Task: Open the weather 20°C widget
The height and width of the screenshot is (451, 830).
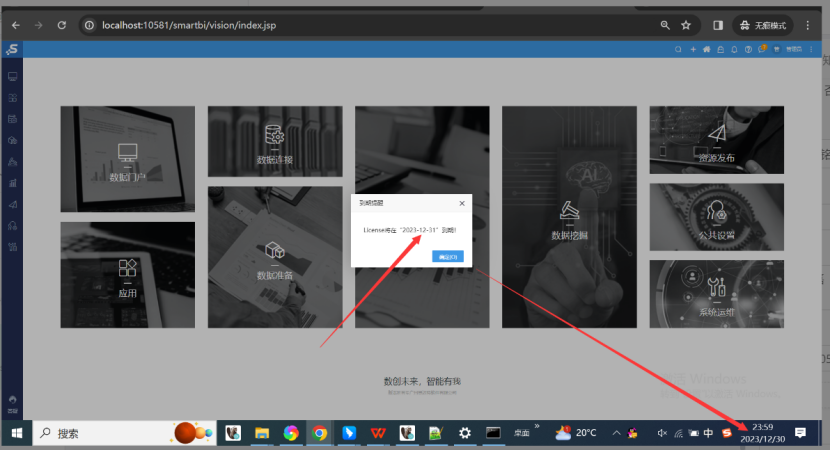Action: coord(575,434)
